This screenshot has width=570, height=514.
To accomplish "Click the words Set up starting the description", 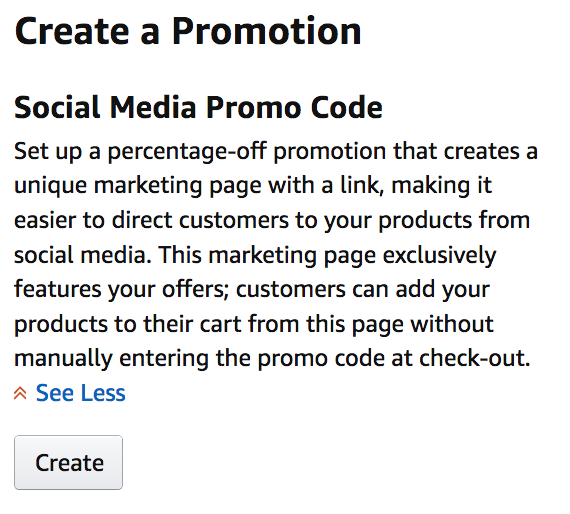I will (48, 151).
